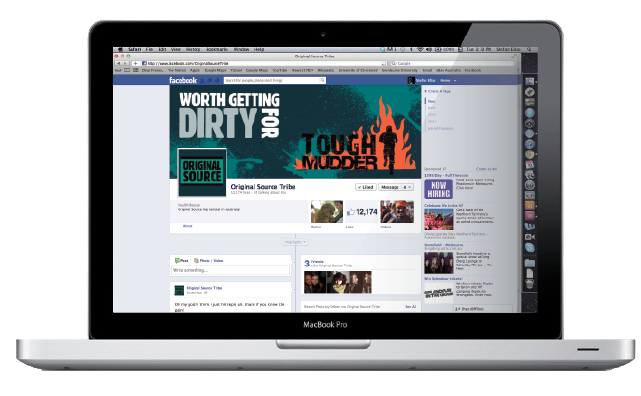The image size is (641, 396).
Task: Open the Edit menu
Action: pos(162,49)
